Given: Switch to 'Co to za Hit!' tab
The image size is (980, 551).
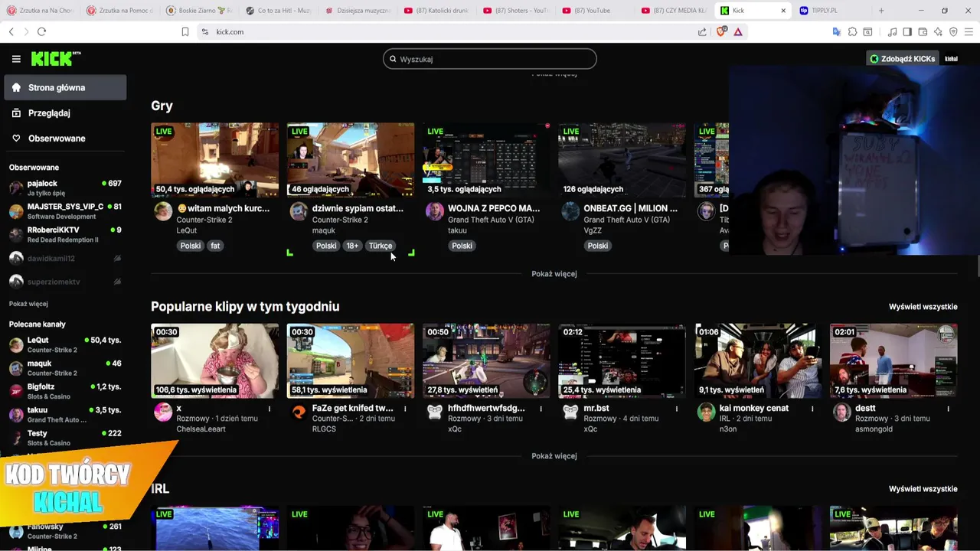Looking at the screenshot, I should click(x=279, y=11).
